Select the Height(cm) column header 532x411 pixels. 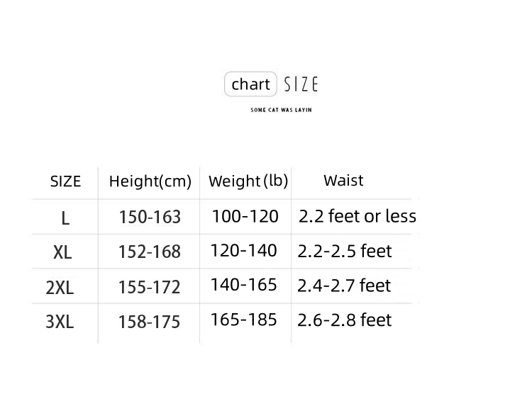click(150, 181)
